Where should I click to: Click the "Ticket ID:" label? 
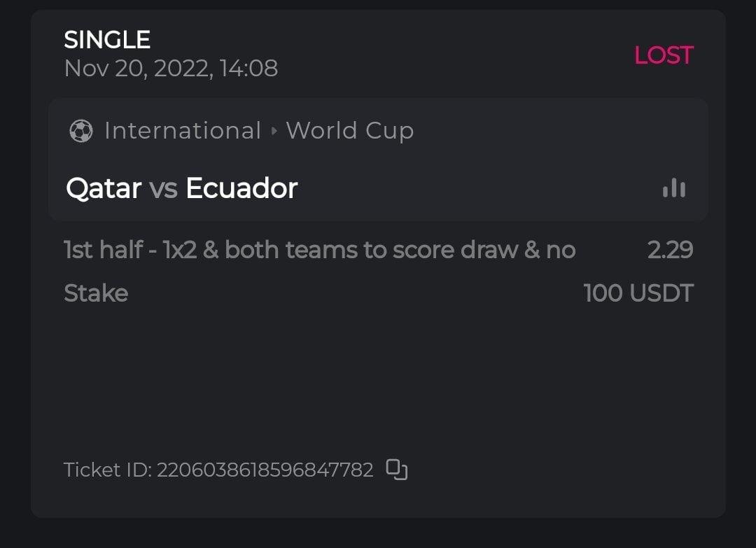pyautogui.click(x=107, y=470)
